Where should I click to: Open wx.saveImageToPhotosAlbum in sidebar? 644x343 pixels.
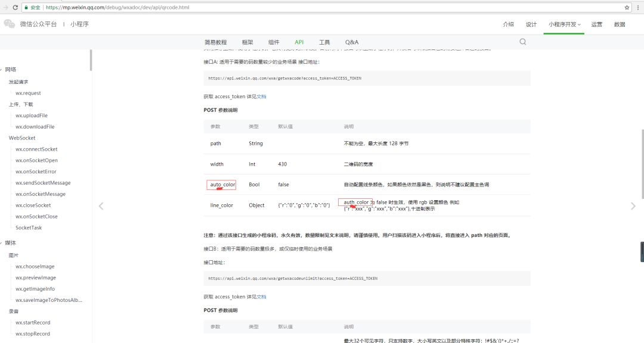[49, 300]
